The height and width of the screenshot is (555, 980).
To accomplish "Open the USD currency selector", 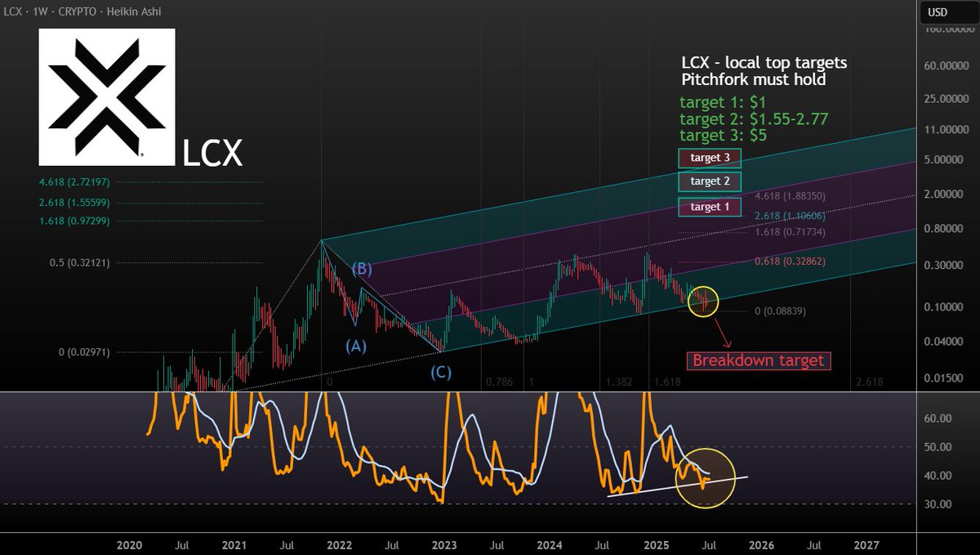I will coord(948,12).
